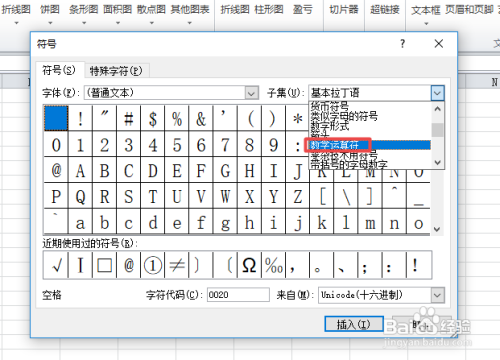The height and width of the screenshot is (360, 500).
Task: Click the 插入(I) insert button
Action: [x=354, y=324]
